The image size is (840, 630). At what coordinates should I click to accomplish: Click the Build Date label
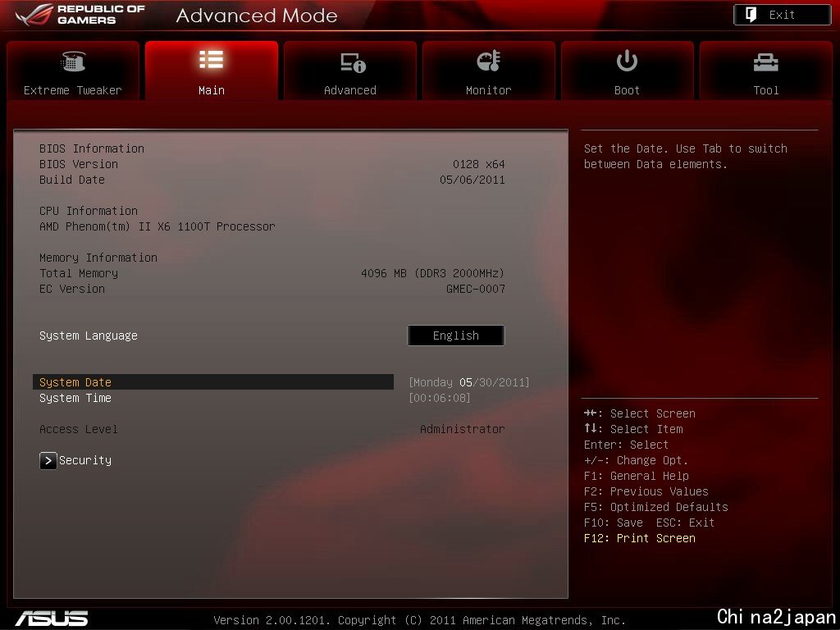[72, 180]
